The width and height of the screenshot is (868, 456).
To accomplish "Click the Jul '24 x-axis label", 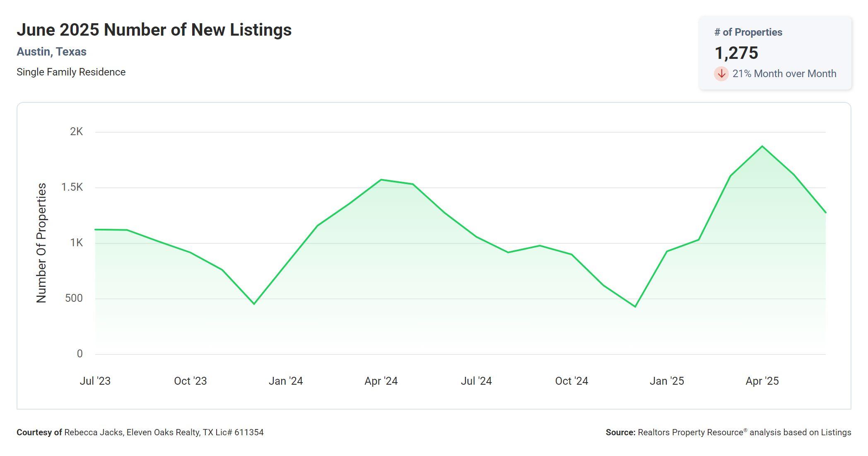I will pos(476,381).
